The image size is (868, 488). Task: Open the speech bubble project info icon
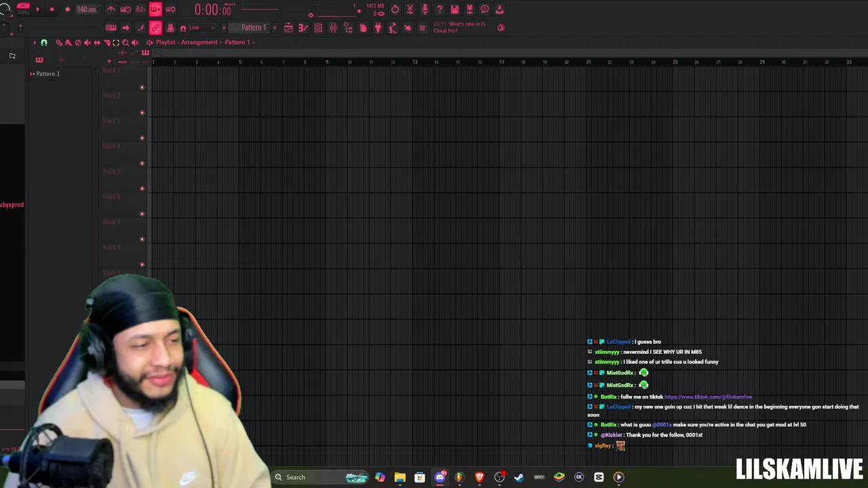[484, 9]
